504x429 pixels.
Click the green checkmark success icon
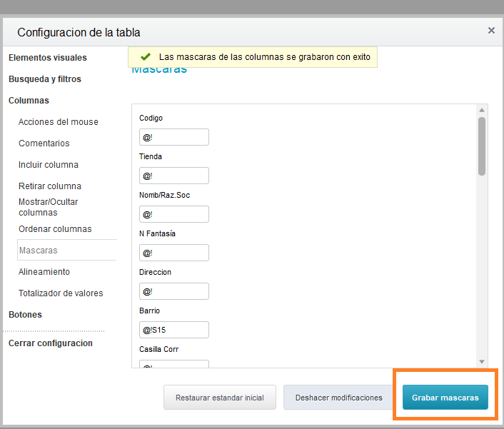click(146, 57)
